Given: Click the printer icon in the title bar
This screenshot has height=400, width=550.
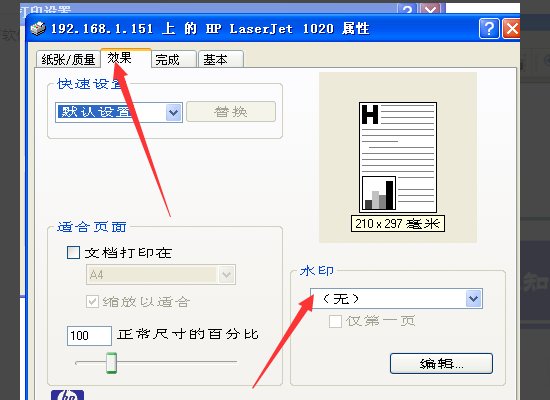Looking at the screenshot, I should 38,28.
